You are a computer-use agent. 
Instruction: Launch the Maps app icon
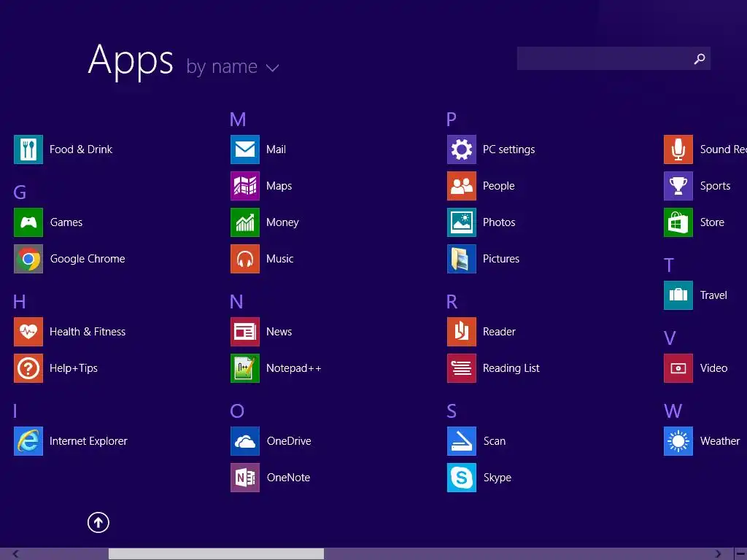(245, 186)
